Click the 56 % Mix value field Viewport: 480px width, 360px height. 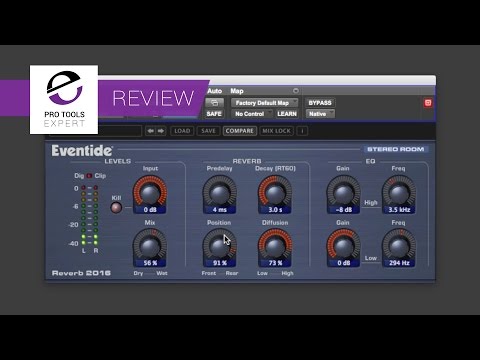pyautogui.click(x=150, y=263)
